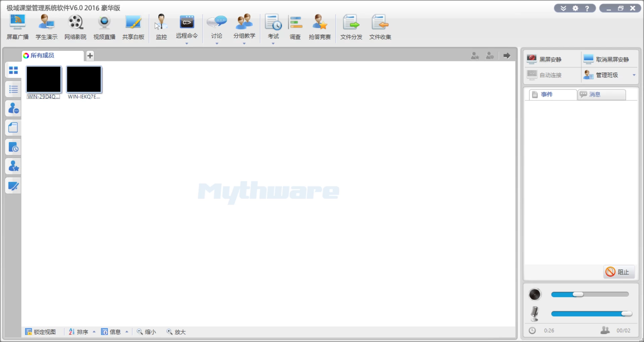Open 文件分发 file distribution

click(351, 27)
